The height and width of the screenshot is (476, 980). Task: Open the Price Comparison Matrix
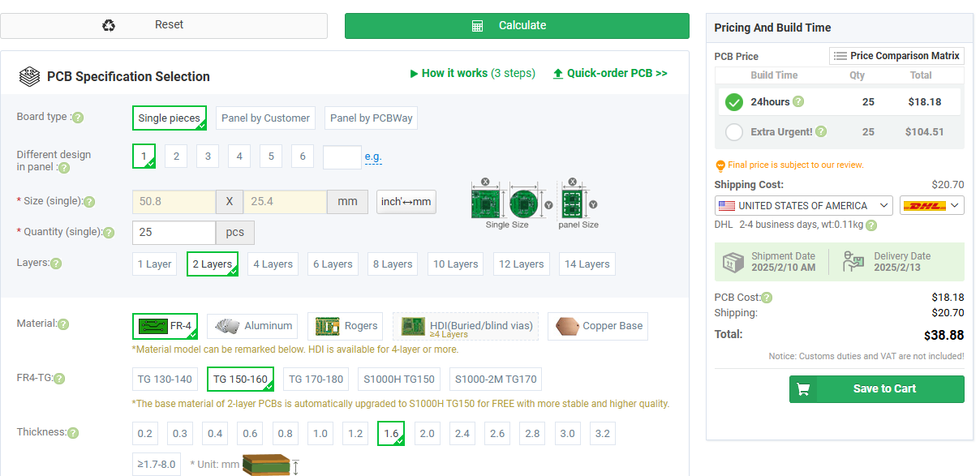point(896,56)
